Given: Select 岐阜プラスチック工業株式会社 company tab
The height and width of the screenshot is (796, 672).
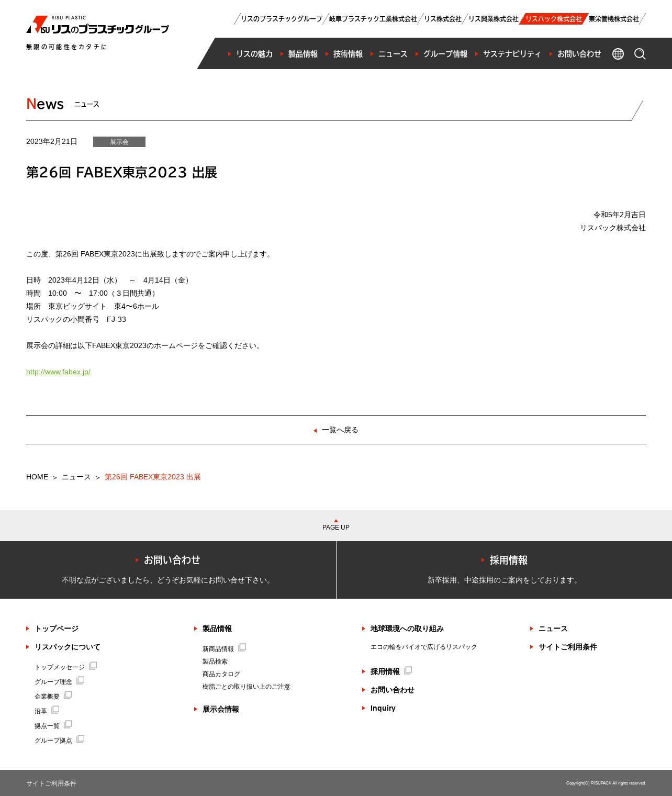Looking at the screenshot, I should click(373, 19).
